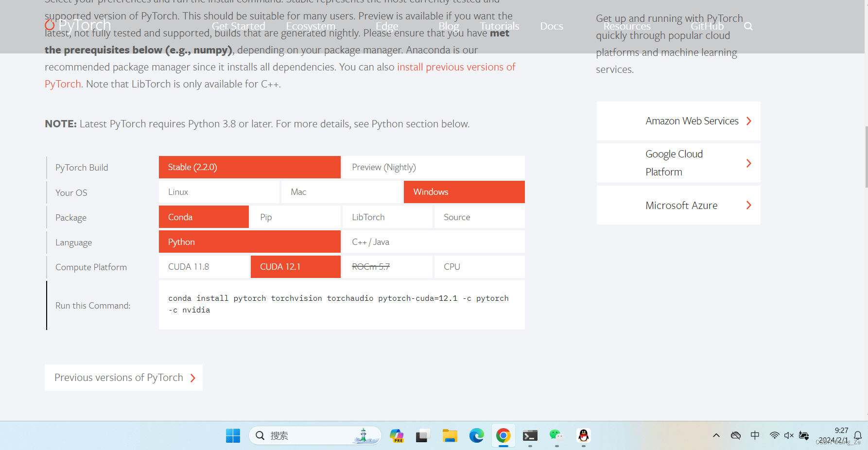Select LibTorch package option

point(387,217)
